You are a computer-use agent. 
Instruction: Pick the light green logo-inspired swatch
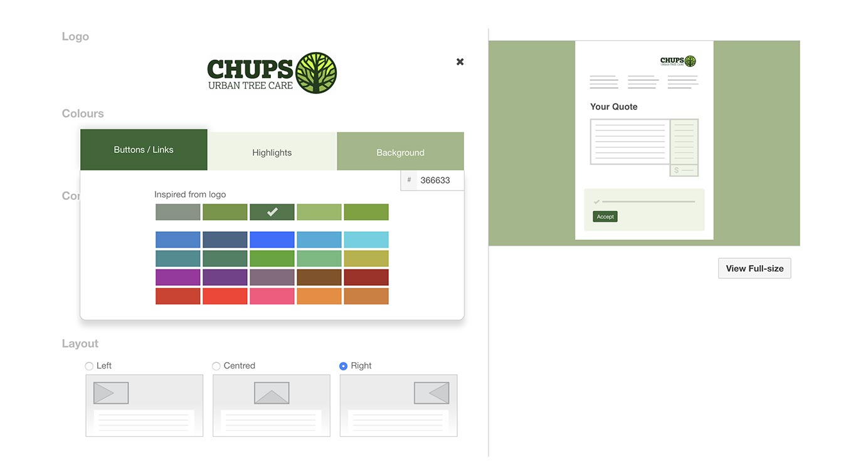click(x=319, y=212)
